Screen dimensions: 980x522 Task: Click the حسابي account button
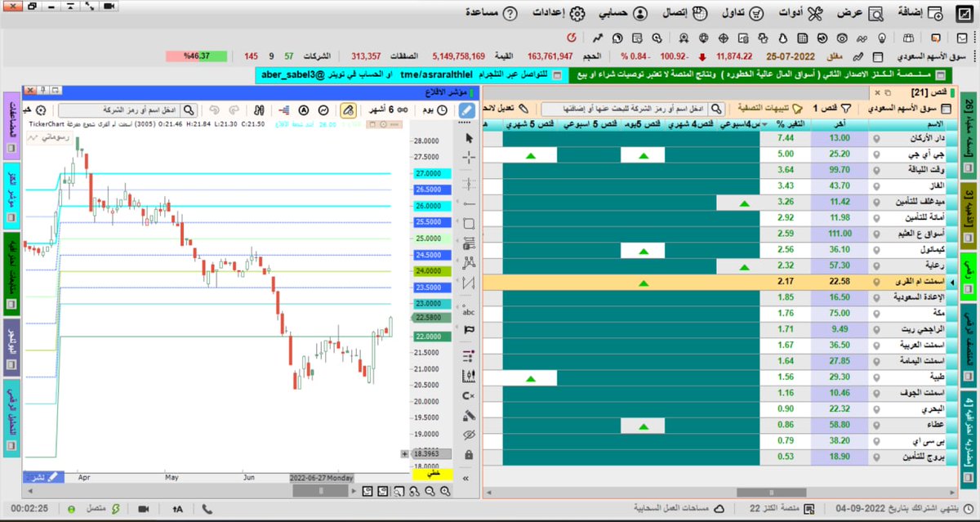coord(624,14)
